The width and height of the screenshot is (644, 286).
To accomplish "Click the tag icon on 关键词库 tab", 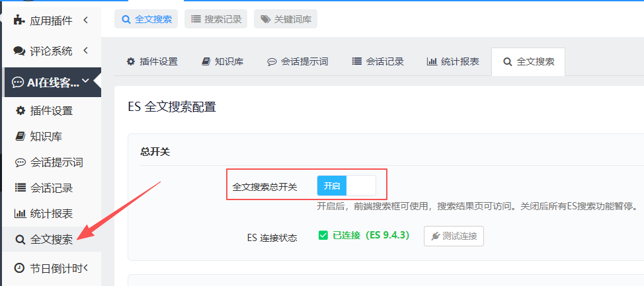I will 265,19.
